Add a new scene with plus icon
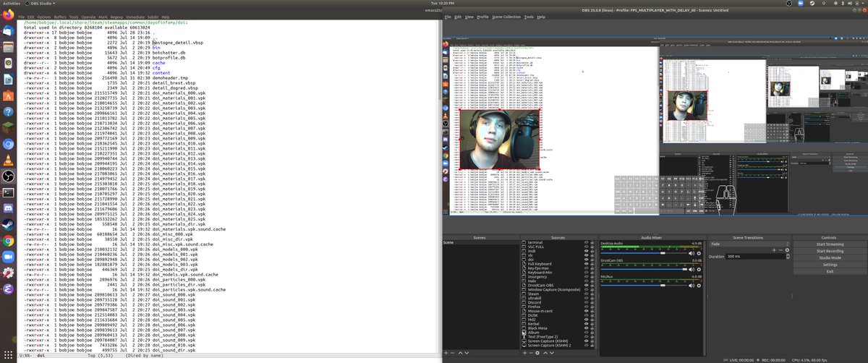 [446, 353]
